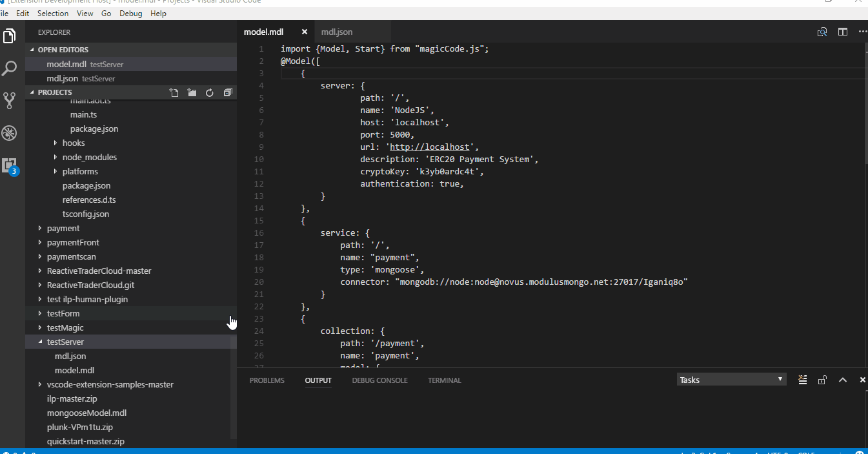Expand the hooks folder
Image resolution: width=868 pixels, height=454 pixels.
(131, 143)
